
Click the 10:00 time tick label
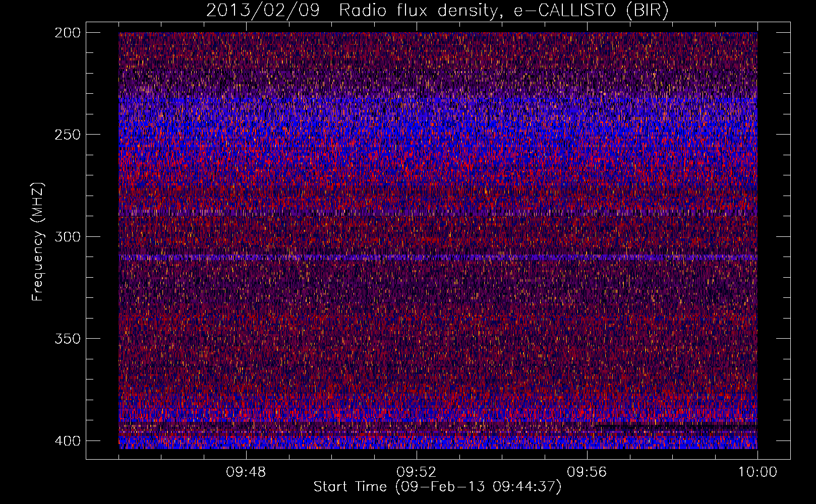(757, 472)
